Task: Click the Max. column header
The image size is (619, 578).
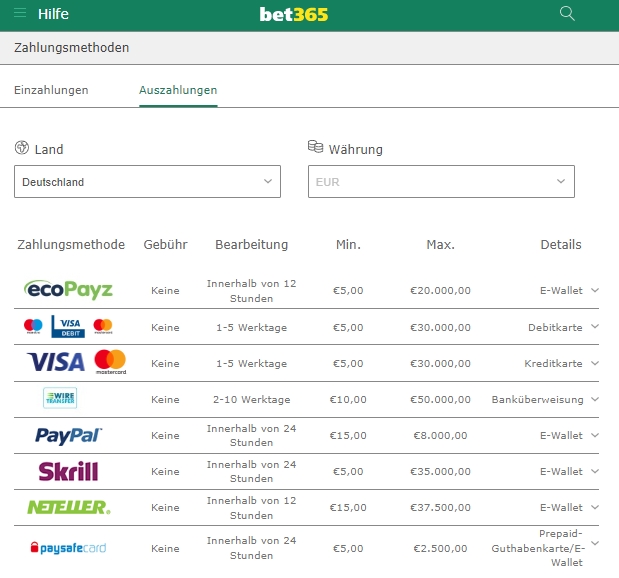Action: coord(441,244)
